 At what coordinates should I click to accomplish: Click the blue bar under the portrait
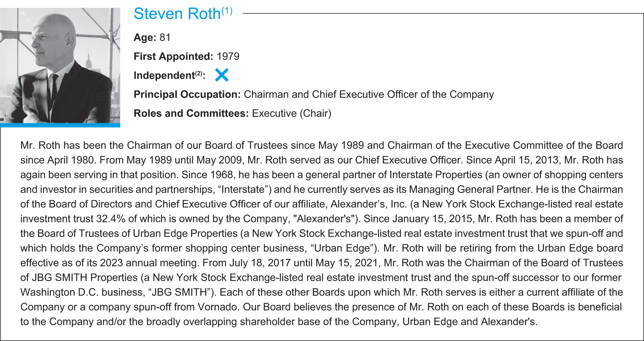(x=60, y=125)
